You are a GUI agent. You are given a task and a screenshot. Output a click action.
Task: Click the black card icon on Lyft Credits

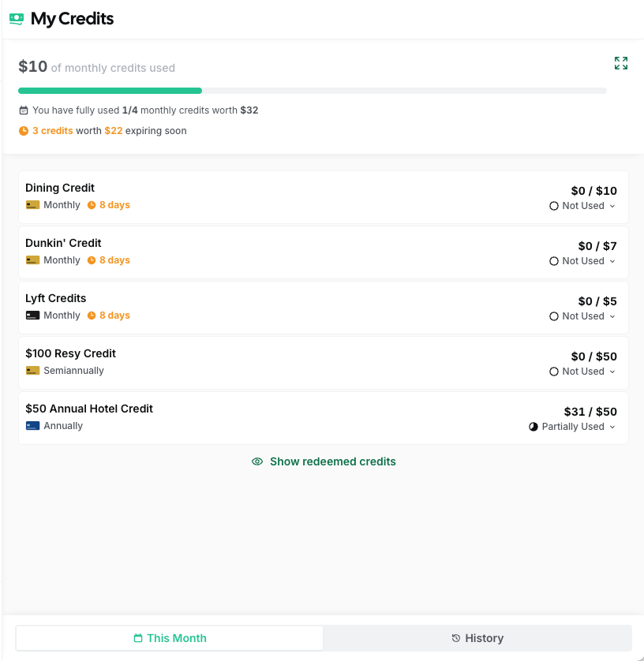pyautogui.click(x=32, y=315)
